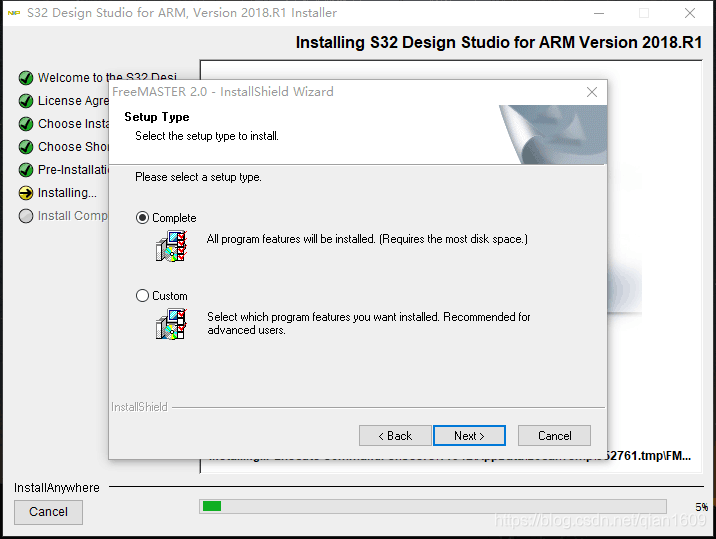716x539 pixels.
Task: Click the Custom setup type icon
Action: pos(171,323)
